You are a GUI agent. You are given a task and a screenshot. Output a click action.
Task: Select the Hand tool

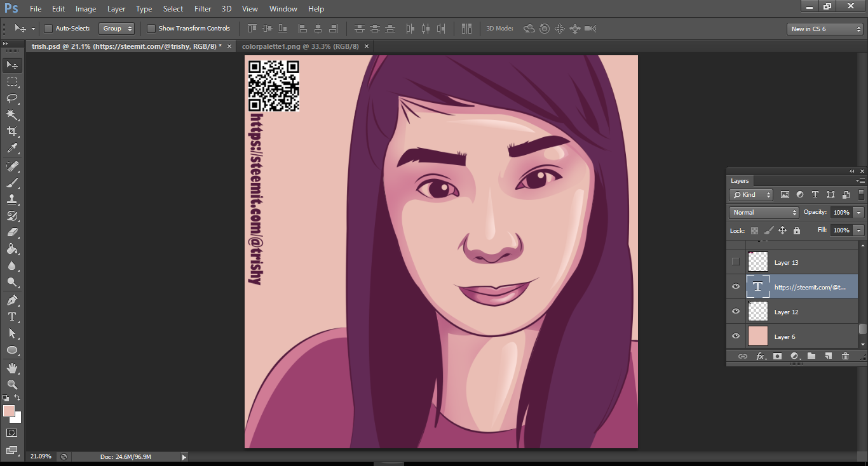tap(12, 368)
